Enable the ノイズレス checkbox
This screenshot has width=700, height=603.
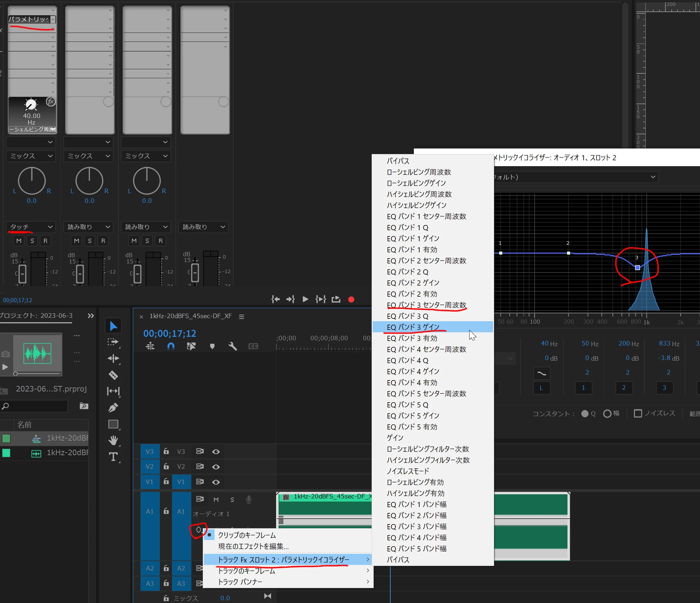coord(638,413)
